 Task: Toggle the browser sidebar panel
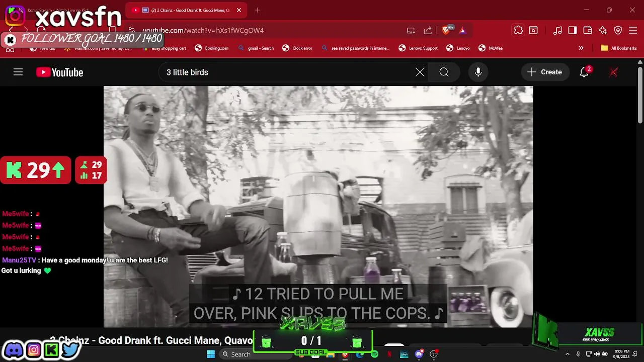(573, 30)
